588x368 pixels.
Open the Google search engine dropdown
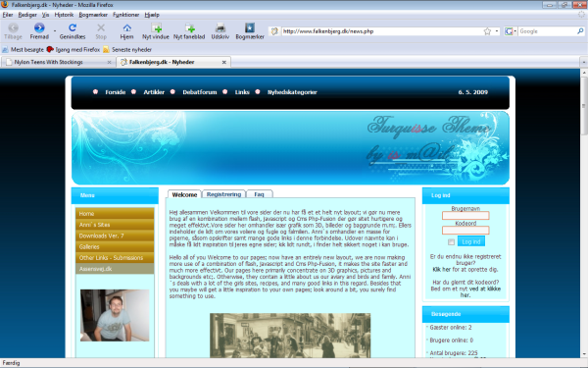point(511,31)
